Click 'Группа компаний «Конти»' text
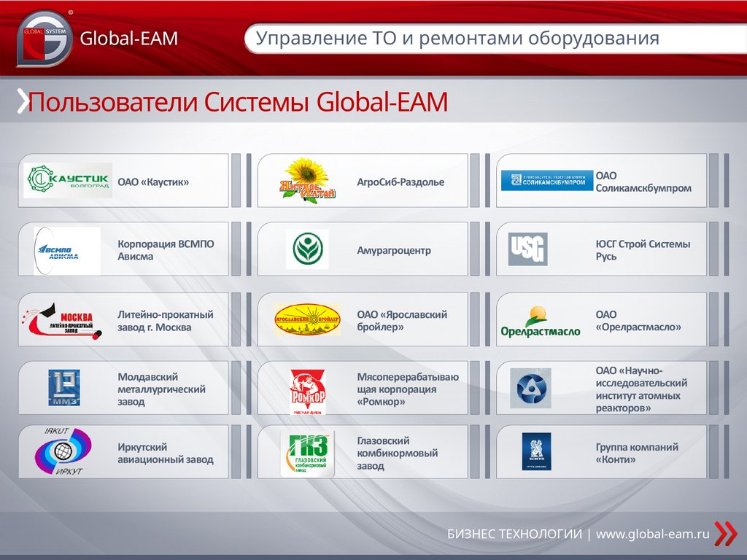 [x=637, y=454]
